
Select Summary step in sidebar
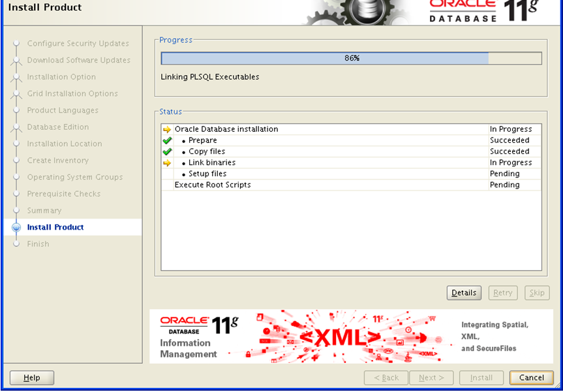point(44,211)
